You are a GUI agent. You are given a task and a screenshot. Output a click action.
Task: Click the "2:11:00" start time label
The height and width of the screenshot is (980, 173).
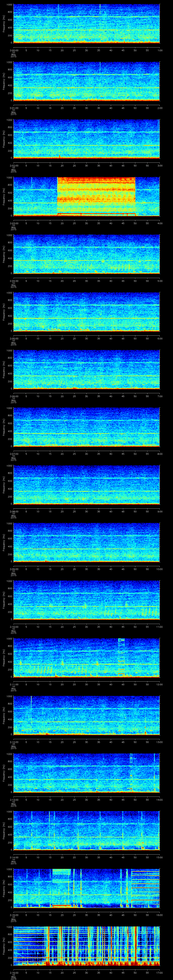coord(14,684)
